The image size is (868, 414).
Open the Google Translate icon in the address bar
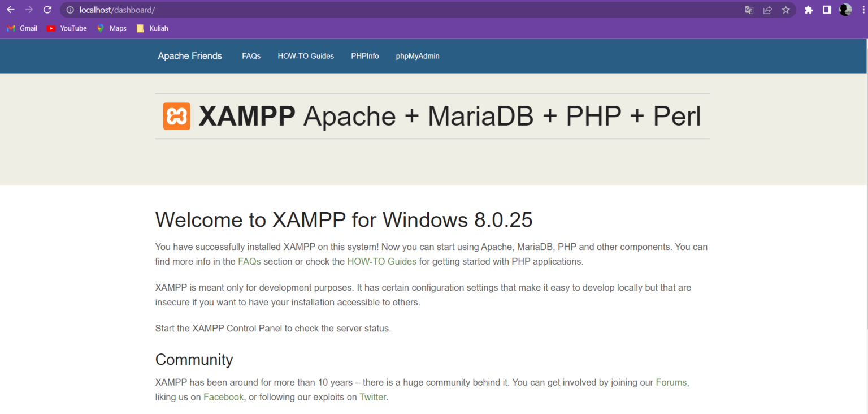[x=749, y=10]
